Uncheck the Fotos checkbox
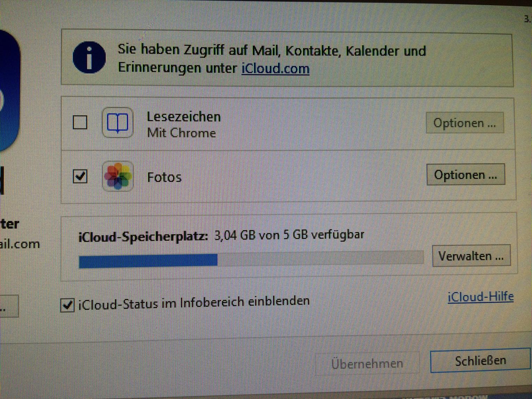 80,176
